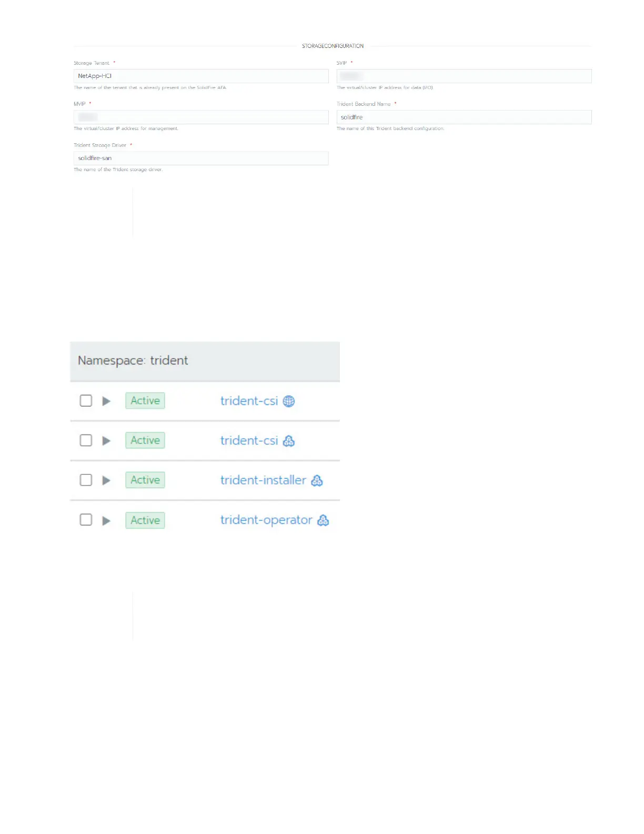Click the Active badge on the trident-operator row
644x834 pixels.
(x=145, y=520)
